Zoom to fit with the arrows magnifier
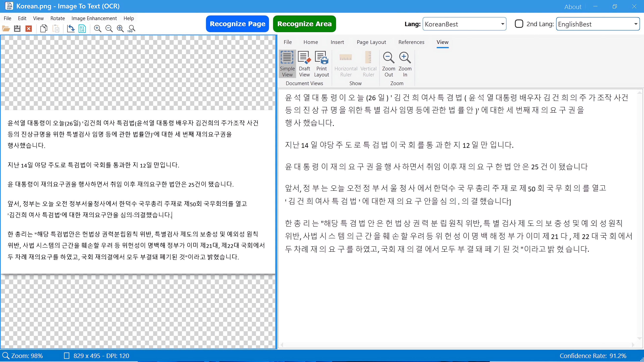This screenshot has width=644, height=362. tap(120, 28)
